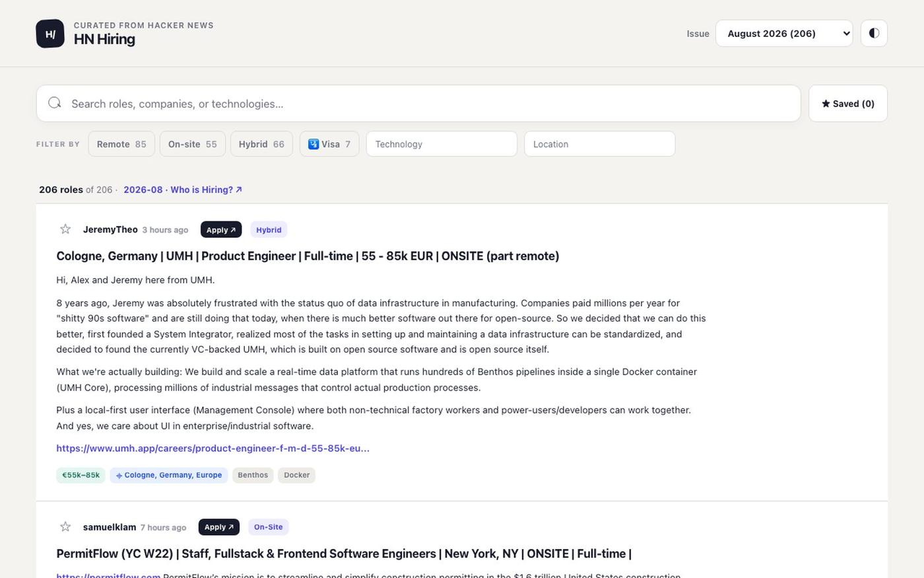Viewport: 924px width, 578px height.
Task: Toggle the Remote filter chip
Action: (121, 144)
